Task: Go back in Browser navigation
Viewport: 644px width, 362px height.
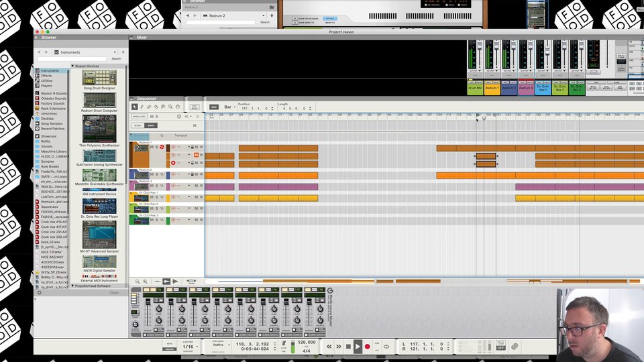Action: coord(39,52)
